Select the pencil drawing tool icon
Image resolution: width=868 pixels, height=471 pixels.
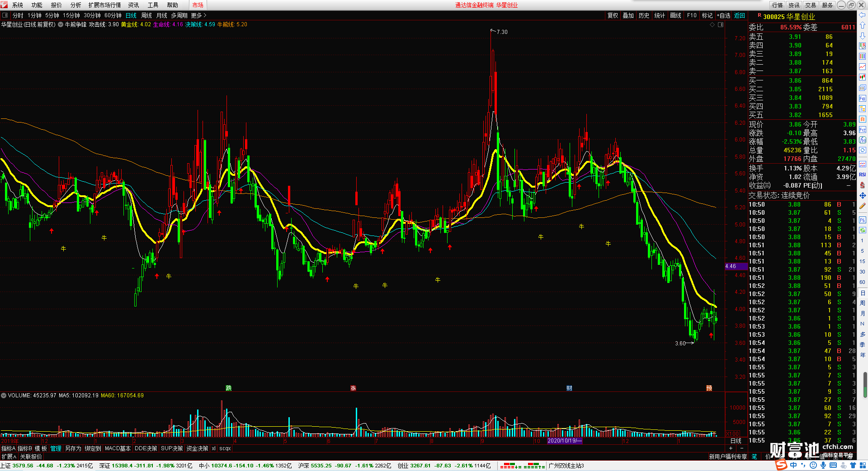pyautogui.click(x=863, y=206)
